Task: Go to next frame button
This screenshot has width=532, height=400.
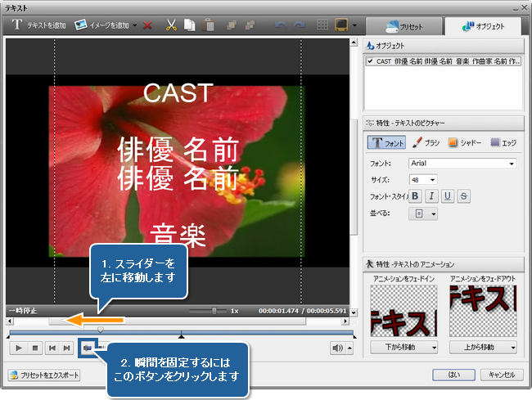Action: click(x=66, y=348)
